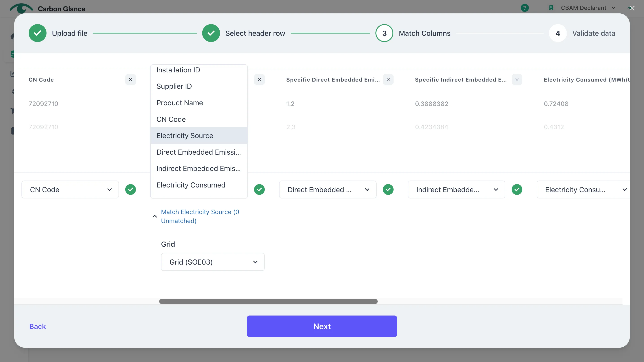Click Match Electricity Source (0 Unmatched) link
The width and height of the screenshot is (644, 362).
[200, 216]
